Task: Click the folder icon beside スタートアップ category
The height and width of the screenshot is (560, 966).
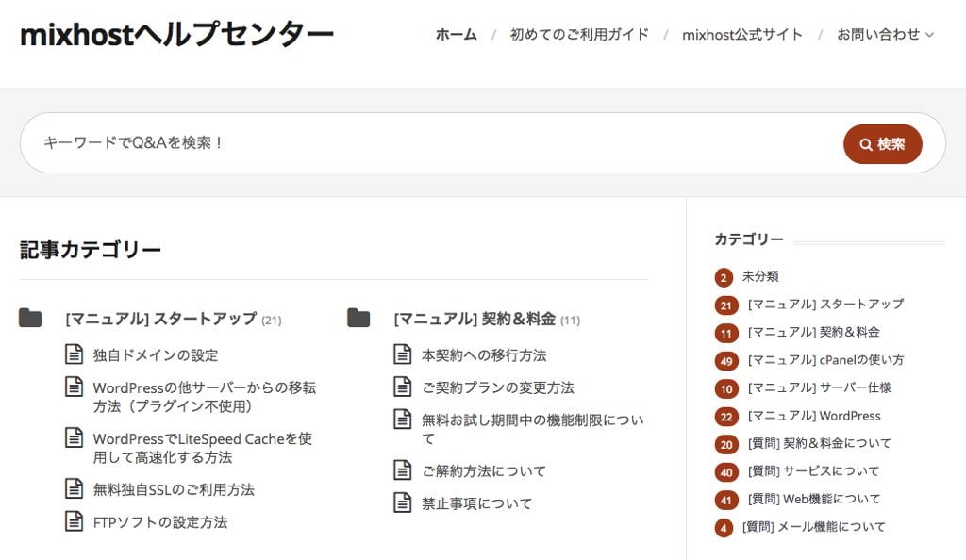Action: [30, 318]
